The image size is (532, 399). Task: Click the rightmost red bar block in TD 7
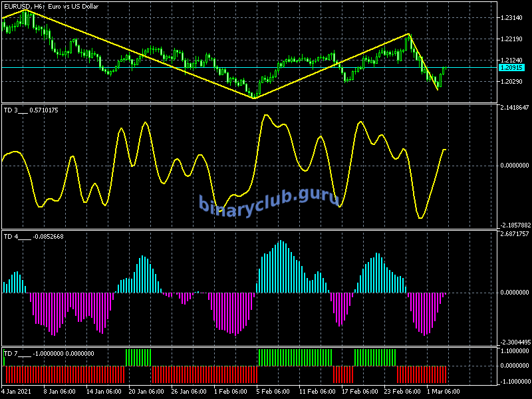tap(422, 374)
